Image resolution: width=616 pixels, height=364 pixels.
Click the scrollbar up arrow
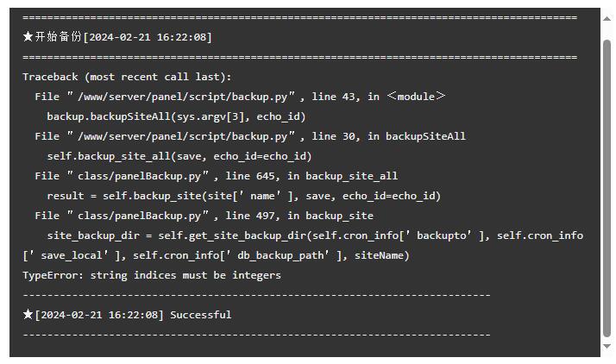(x=607, y=18)
